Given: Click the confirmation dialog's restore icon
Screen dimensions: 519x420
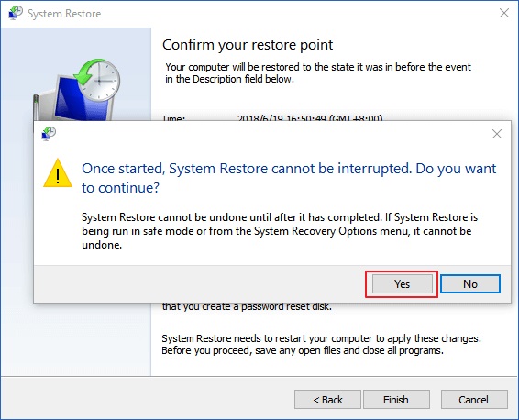Looking at the screenshot, I should pyautogui.click(x=49, y=134).
